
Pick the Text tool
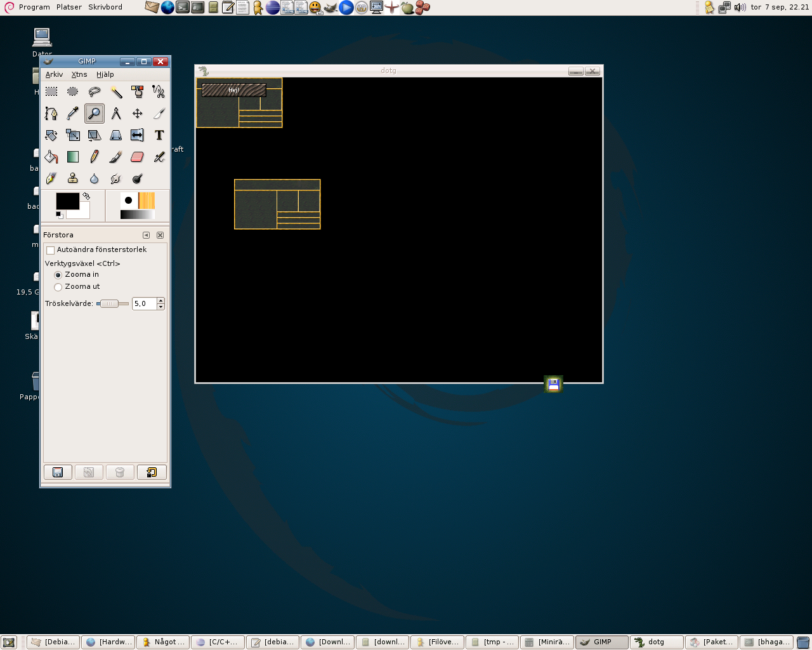(x=159, y=135)
